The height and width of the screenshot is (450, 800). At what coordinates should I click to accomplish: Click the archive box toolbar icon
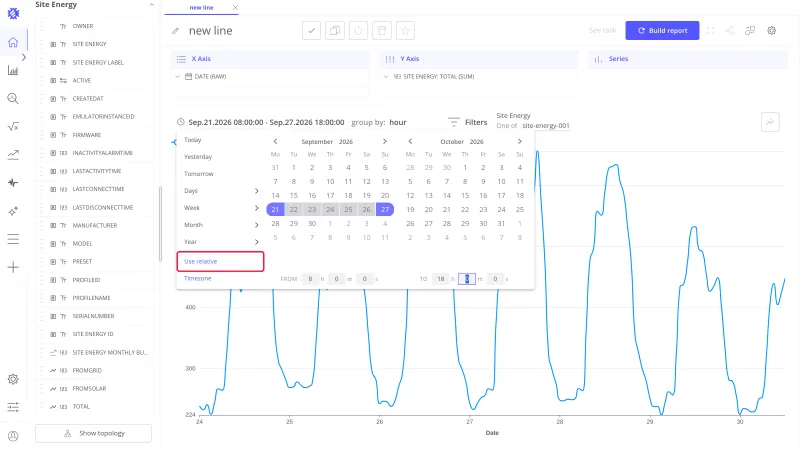point(382,31)
